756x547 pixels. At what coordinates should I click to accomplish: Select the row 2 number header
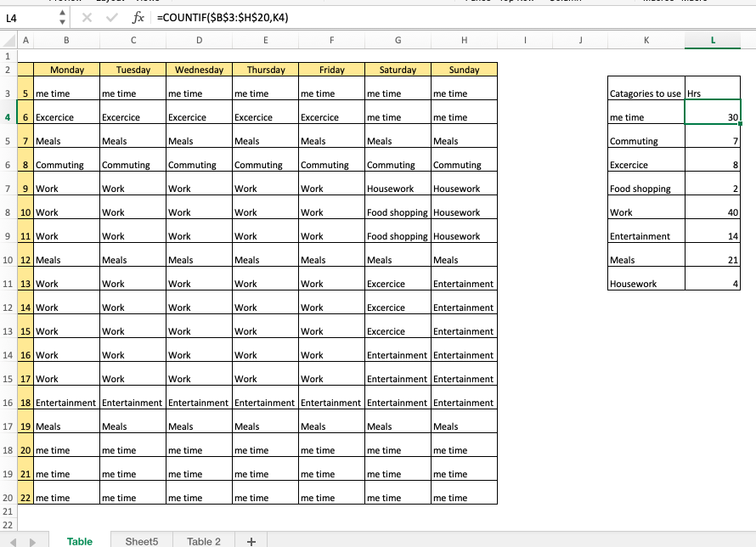pyautogui.click(x=8, y=70)
